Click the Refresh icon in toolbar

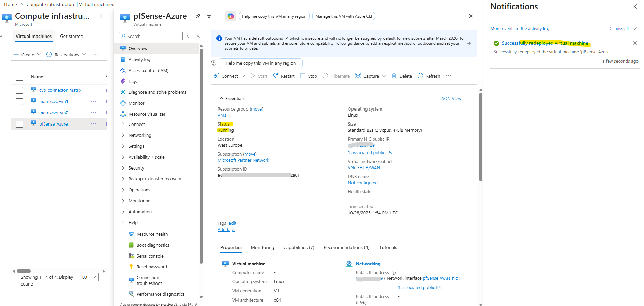click(x=420, y=76)
